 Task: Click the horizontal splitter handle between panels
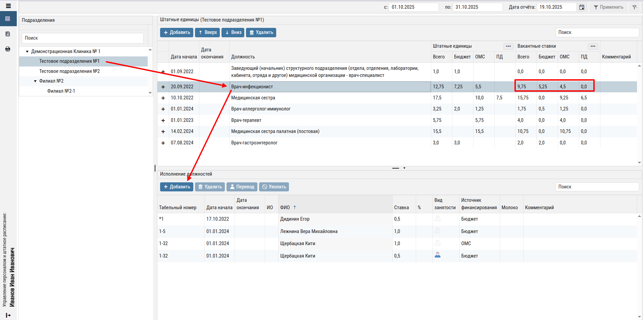[x=396, y=168]
